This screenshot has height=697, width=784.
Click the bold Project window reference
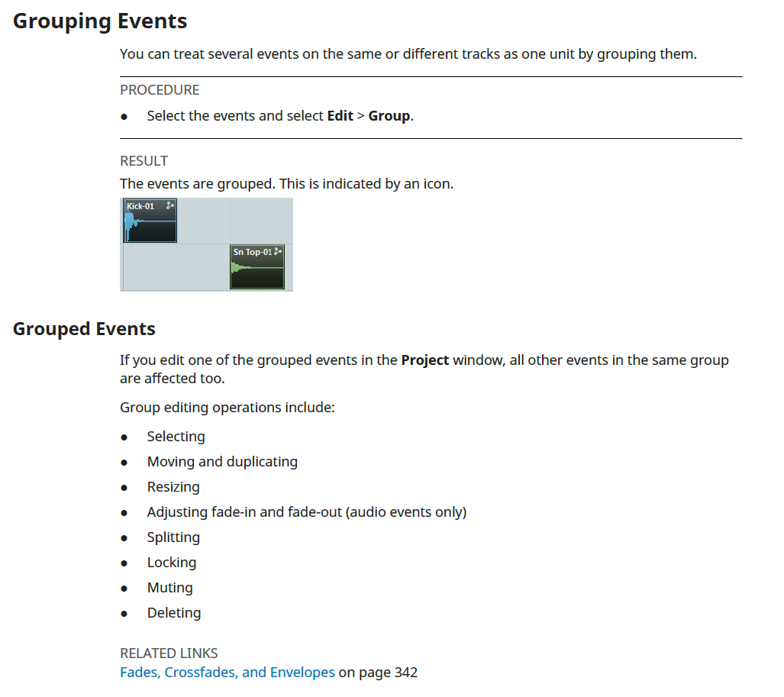424,360
